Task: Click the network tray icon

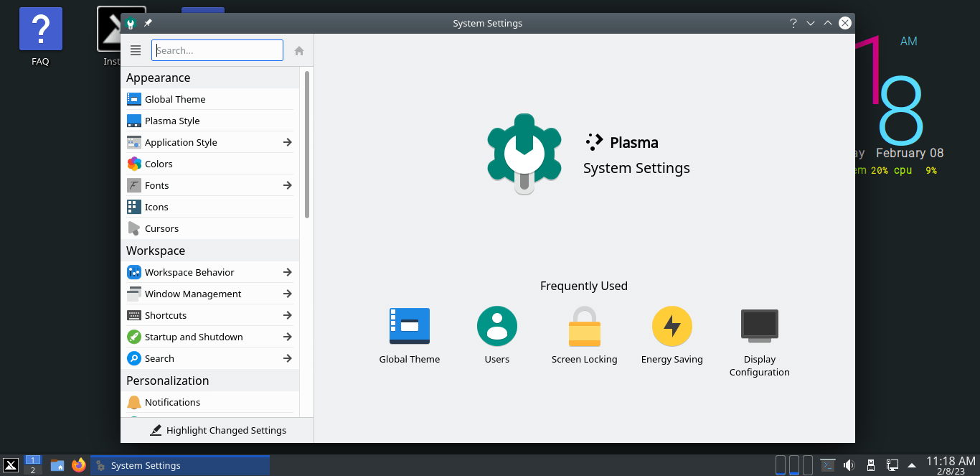Action: tap(892, 465)
